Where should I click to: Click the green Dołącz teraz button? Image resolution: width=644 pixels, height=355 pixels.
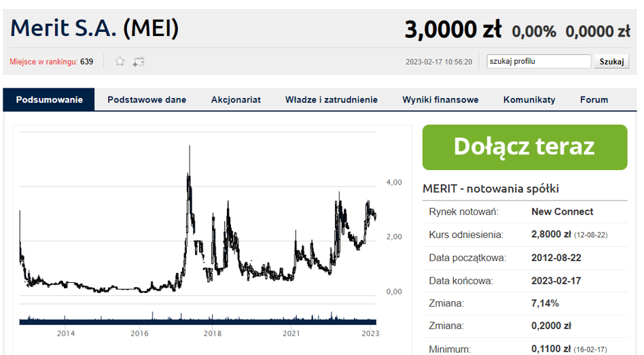click(x=524, y=148)
